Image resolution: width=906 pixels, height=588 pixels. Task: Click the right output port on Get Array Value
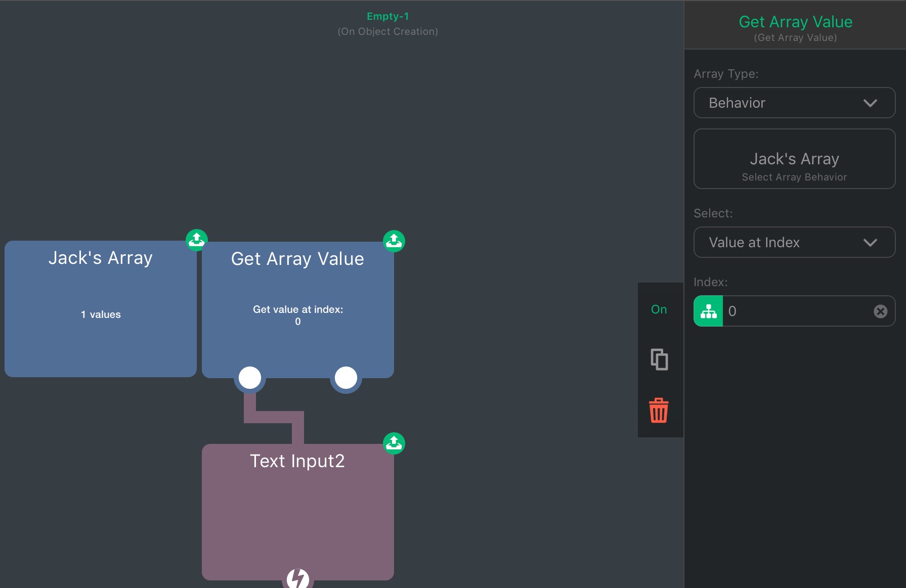click(346, 378)
